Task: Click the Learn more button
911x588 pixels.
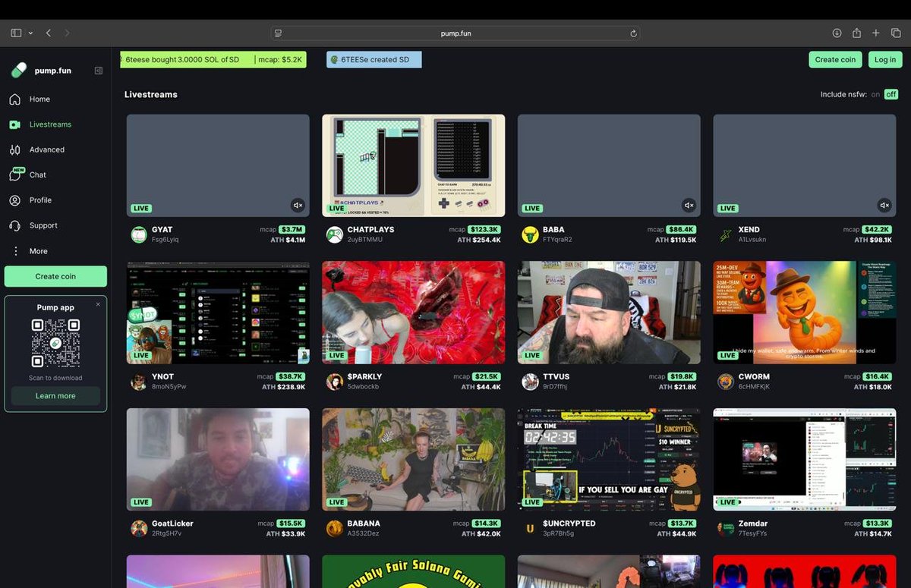Action: [55, 396]
